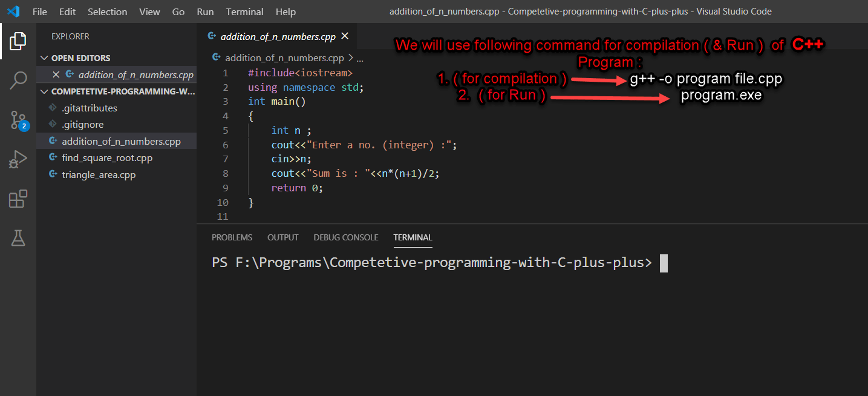Click the breadcrumb ellipsis after the filename

click(x=359, y=59)
